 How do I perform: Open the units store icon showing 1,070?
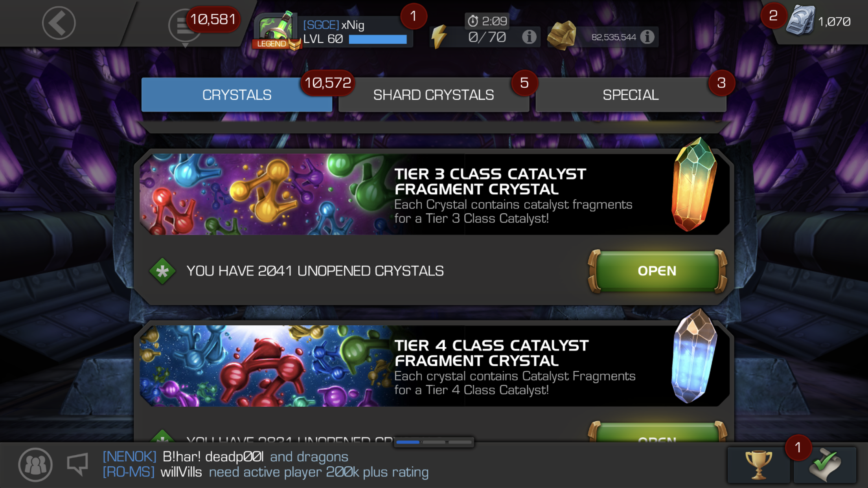tap(800, 20)
